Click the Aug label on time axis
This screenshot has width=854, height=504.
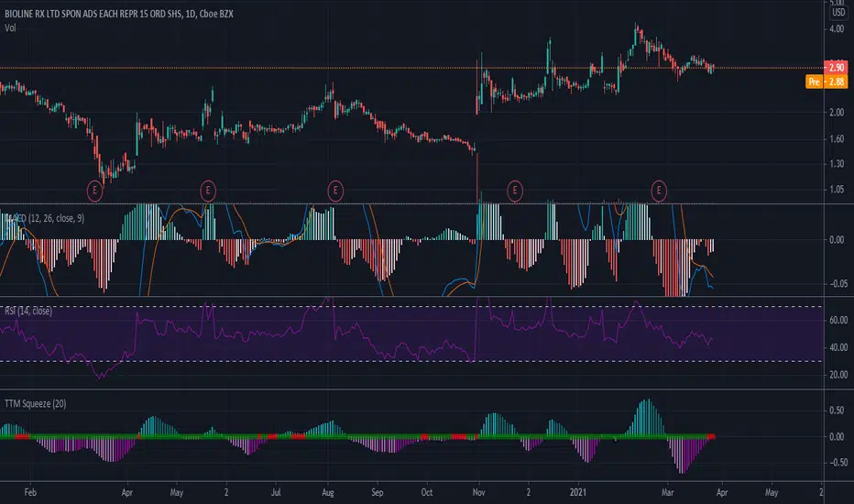(x=328, y=492)
